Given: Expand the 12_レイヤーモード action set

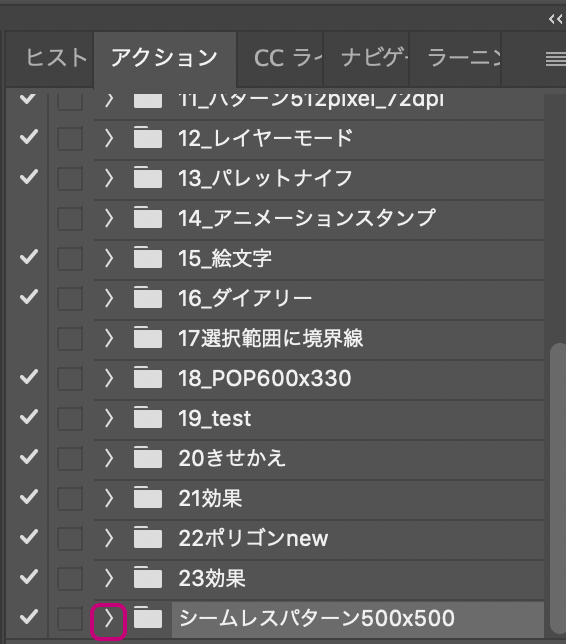Looking at the screenshot, I should [x=108, y=138].
